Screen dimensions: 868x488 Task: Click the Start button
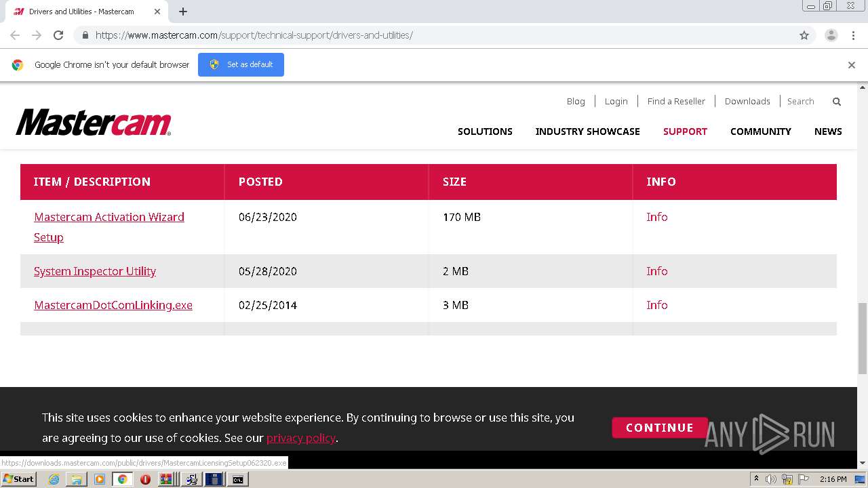(x=18, y=479)
